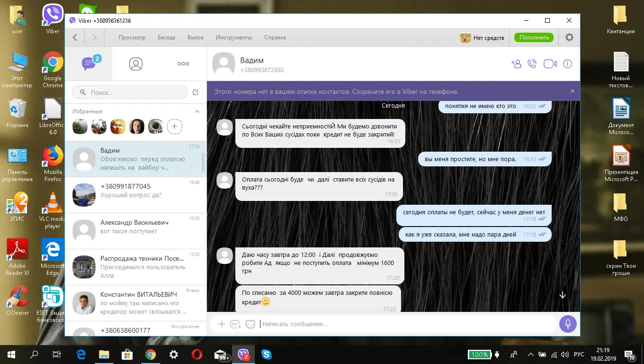Image resolution: width=644 pixels, height=364 pixels.
Task: Click the Поиск search field
Action: pos(133,92)
